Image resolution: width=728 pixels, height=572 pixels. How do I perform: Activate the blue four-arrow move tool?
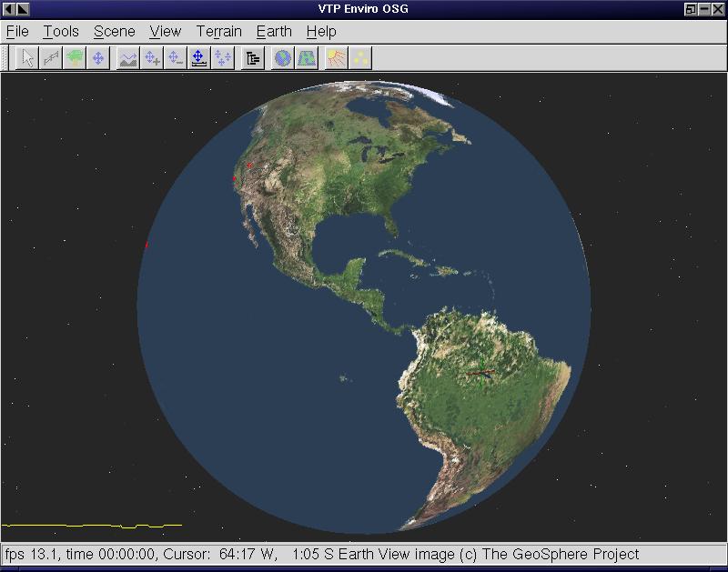tap(98, 58)
